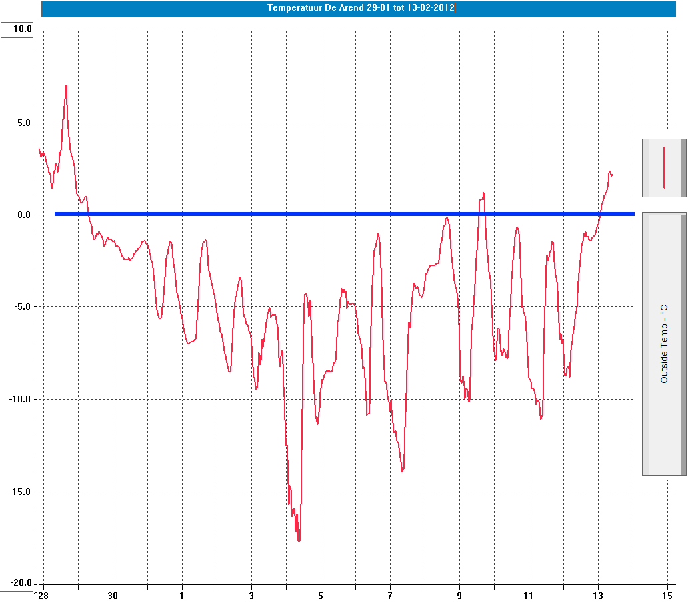Click the blue zero-degree reference line
Screen dimensions: 700x611
pos(344,214)
